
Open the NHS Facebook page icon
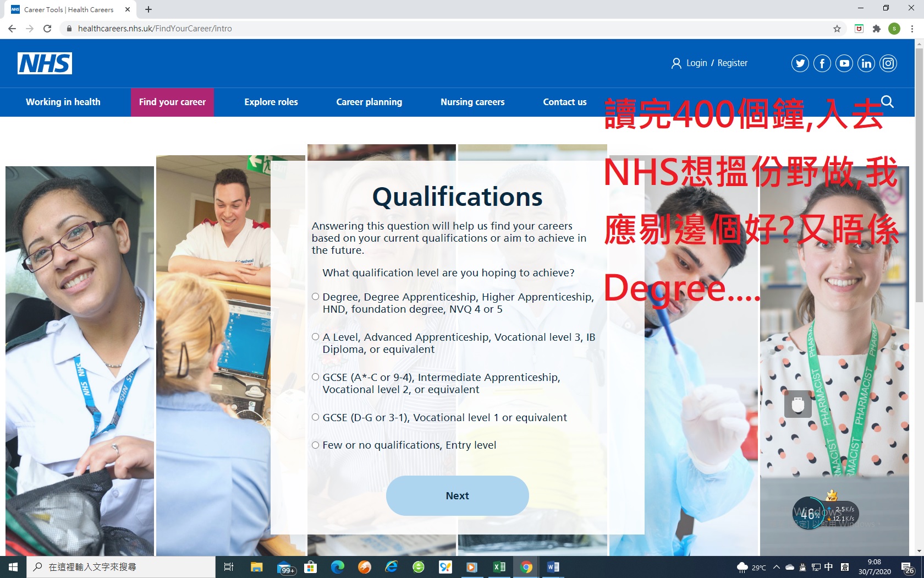coord(822,63)
